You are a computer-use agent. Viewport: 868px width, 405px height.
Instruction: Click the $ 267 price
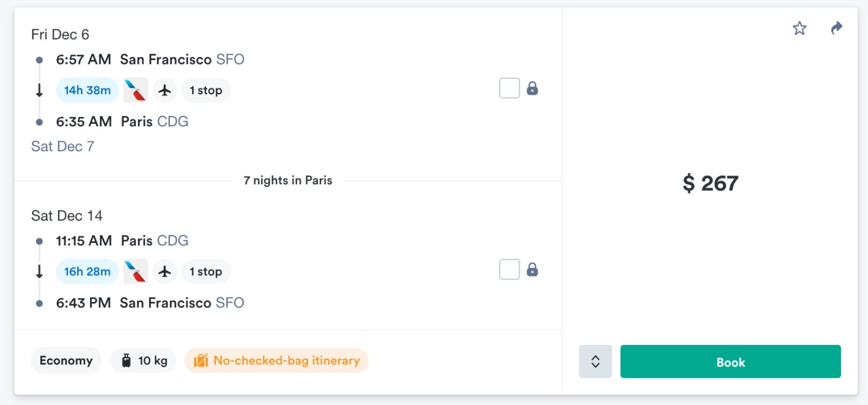(710, 183)
